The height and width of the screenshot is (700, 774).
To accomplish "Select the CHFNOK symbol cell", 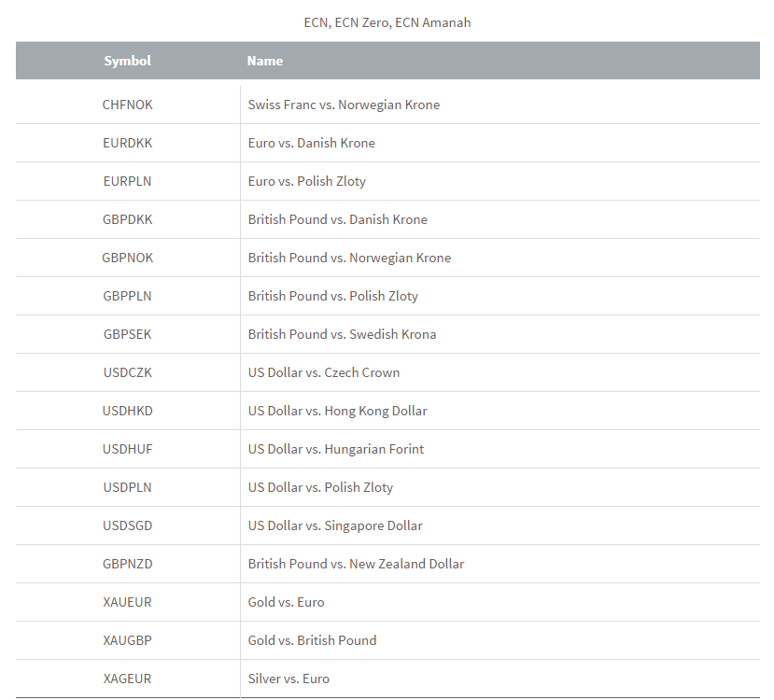I will pos(127,105).
